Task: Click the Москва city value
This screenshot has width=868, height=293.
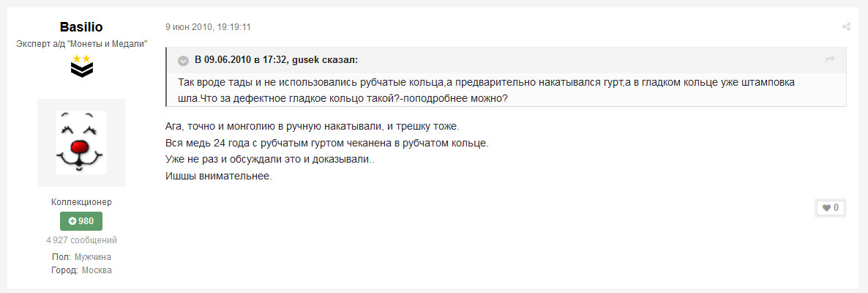Action: 97,270
